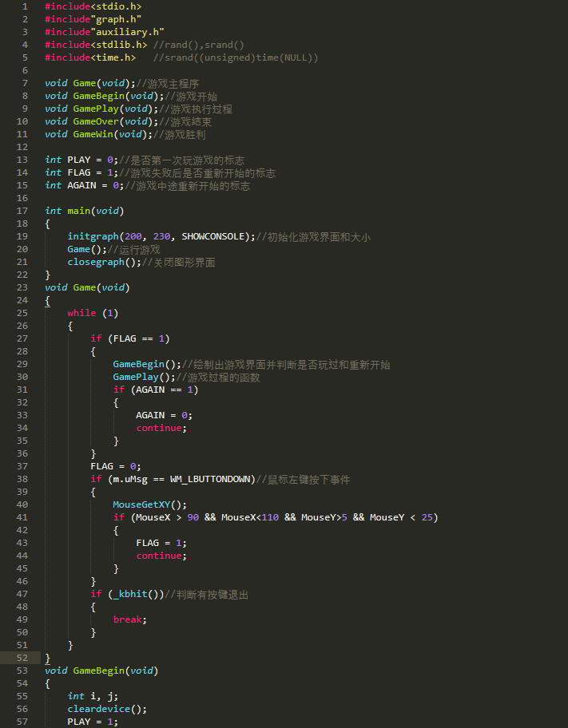Click "void GameBegin(void)" definition on line 53

pyautogui.click(x=101, y=671)
